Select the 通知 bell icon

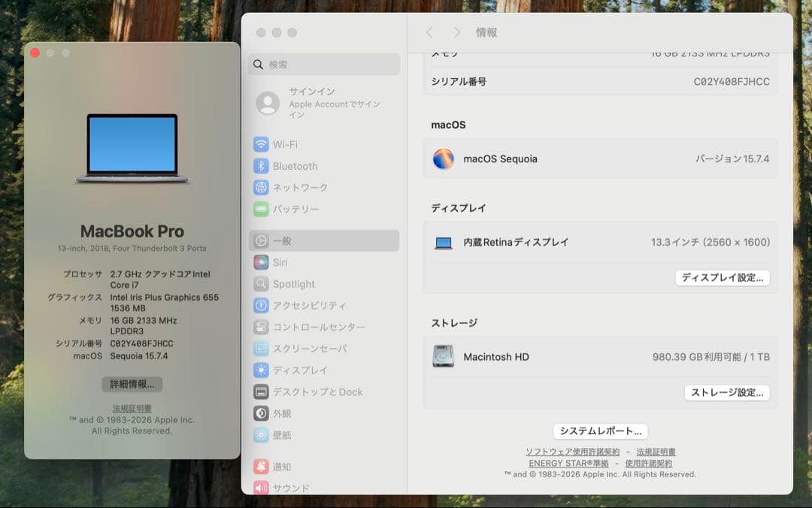(261, 467)
